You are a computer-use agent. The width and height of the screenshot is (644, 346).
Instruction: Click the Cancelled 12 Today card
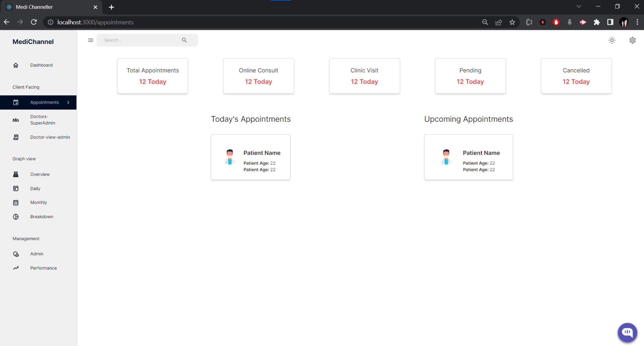click(x=576, y=76)
